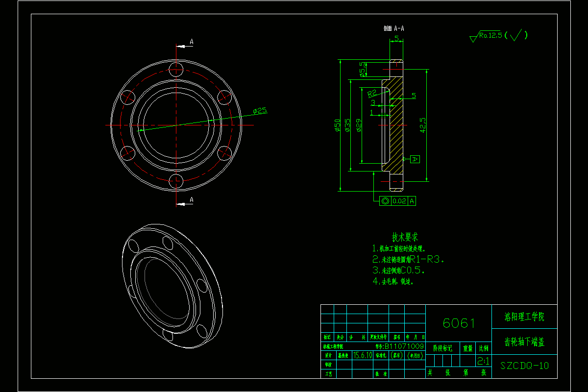This screenshot has height=392, width=588.
Task: Pick the ø35 diameter dimension
Action: (347, 126)
